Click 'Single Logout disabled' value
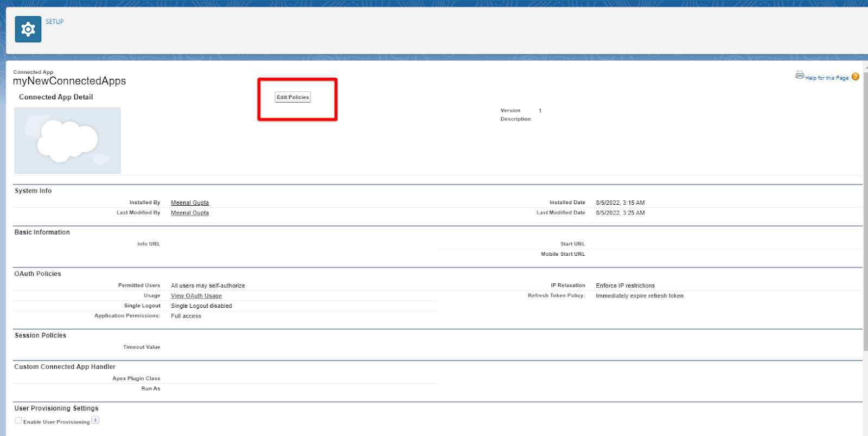Screen dimensions: 868x436 point(201,306)
